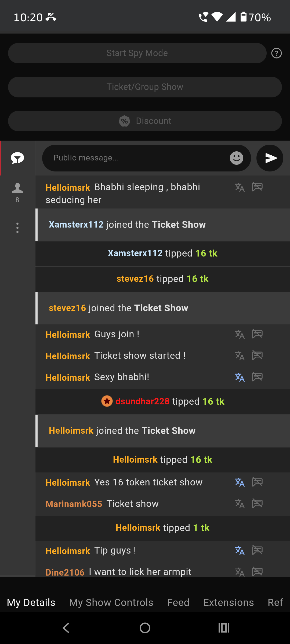Translate the 'Tip guys !' message
The width and height of the screenshot is (290, 644).
tap(240, 551)
